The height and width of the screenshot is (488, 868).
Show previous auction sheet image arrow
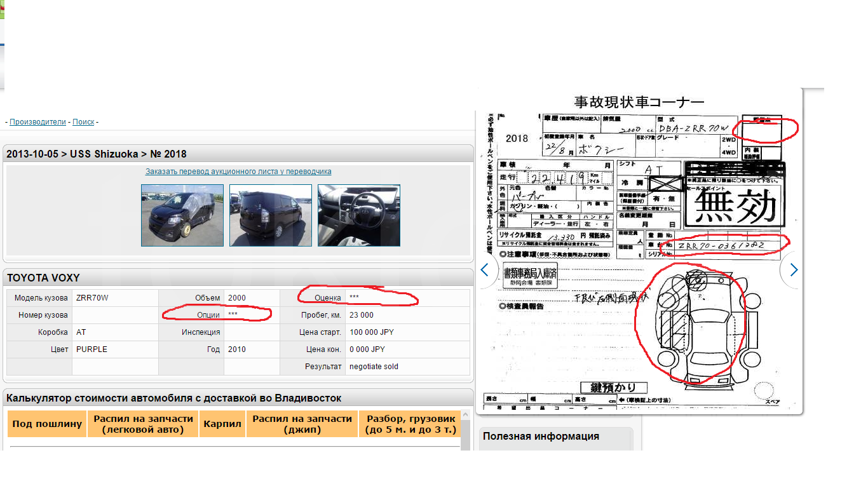pos(485,270)
